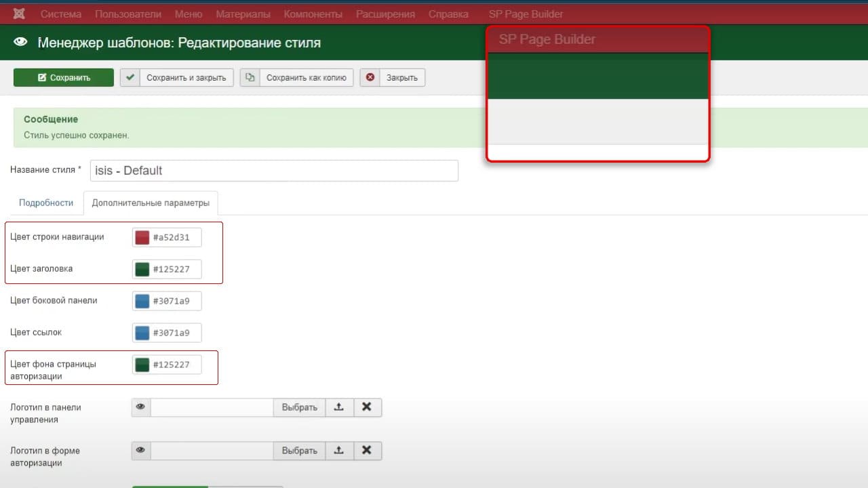Focus the Название стиля input field

[274, 170]
